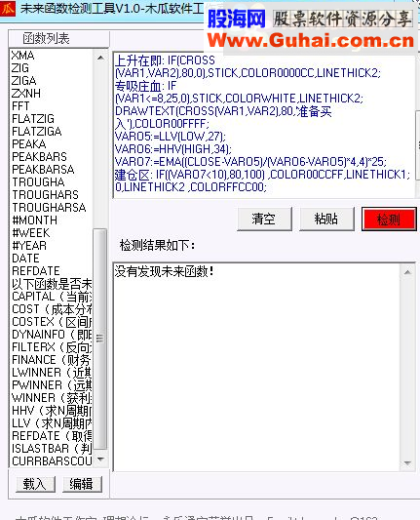The height and width of the screenshot is (520, 420).
Task: Select FLATZIG in function list
Action: click(33, 119)
